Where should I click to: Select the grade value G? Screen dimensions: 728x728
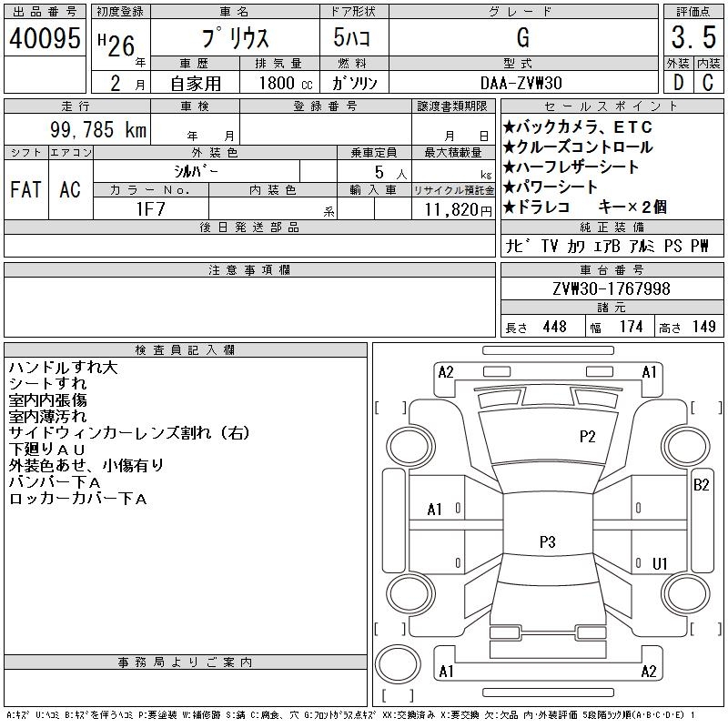pos(523,37)
